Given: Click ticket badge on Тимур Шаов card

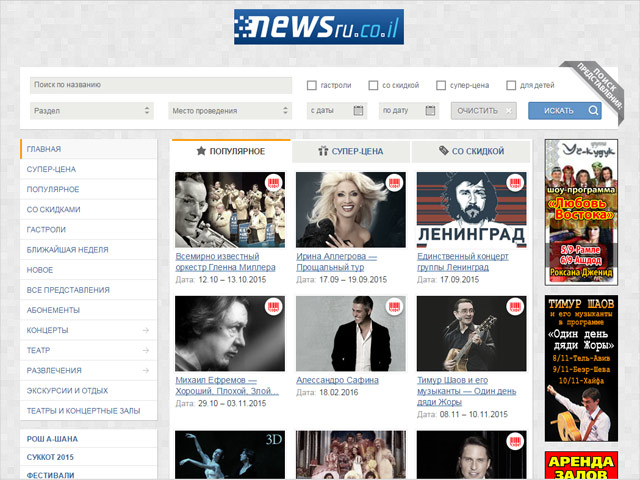Looking at the screenshot, I should coord(515,307).
